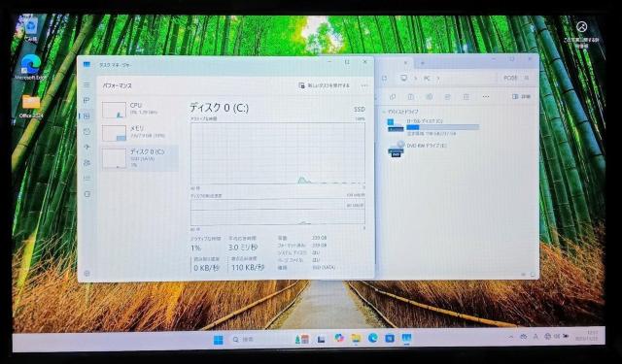The width and height of the screenshot is (622, 364).
Task: Open Services page in Task Manager sidebar
Action: 86,194
